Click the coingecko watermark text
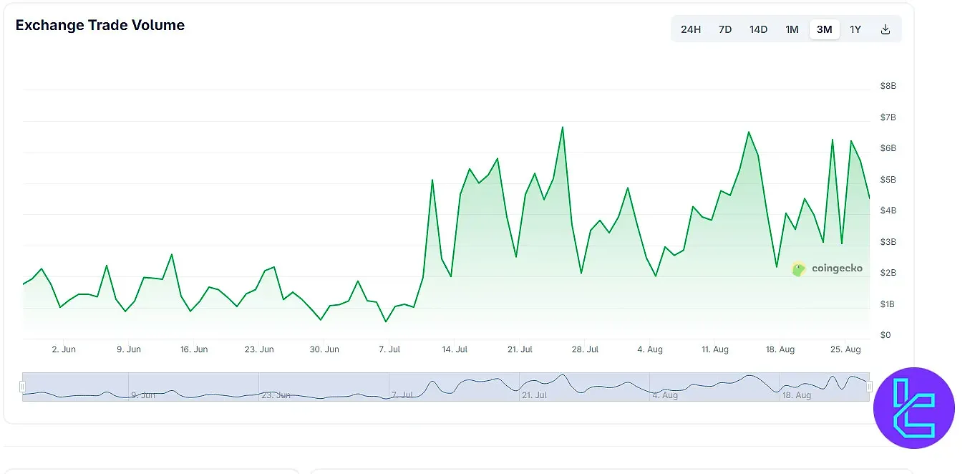 pyautogui.click(x=837, y=269)
